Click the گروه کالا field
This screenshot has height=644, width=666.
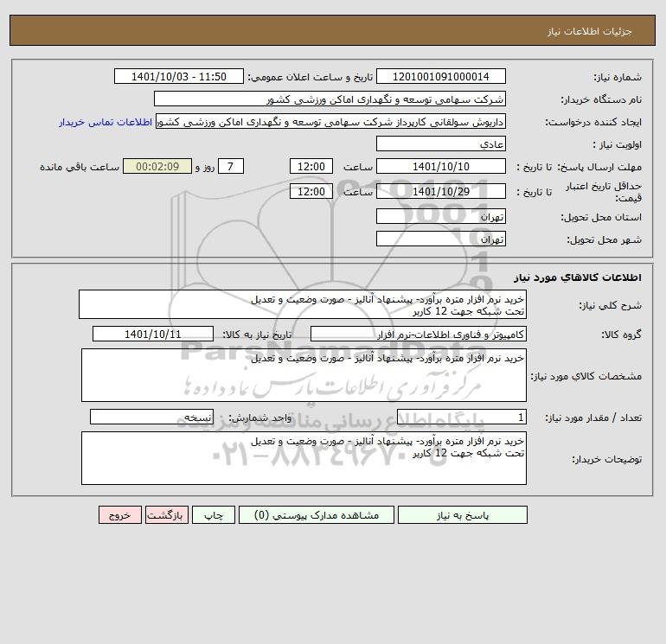point(419,334)
